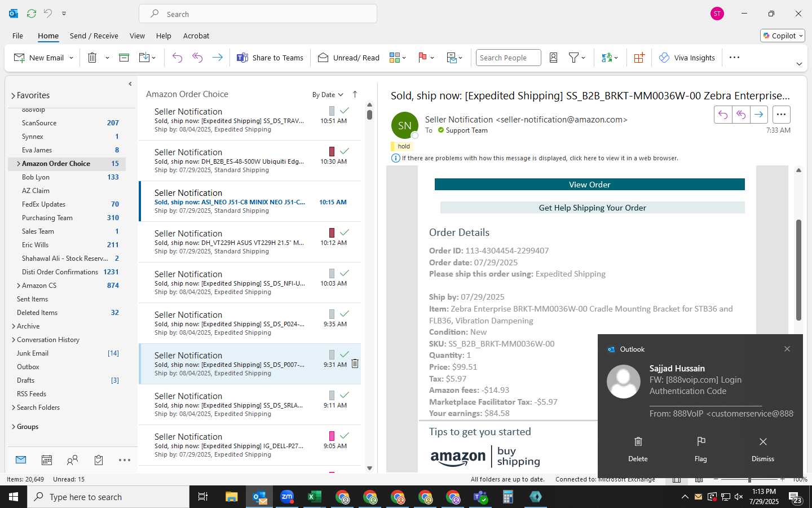Image resolution: width=812 pixels, height=508 pixels.
Task: Dismiss the Sajjad Hussain notification
Action: point(763,449)
